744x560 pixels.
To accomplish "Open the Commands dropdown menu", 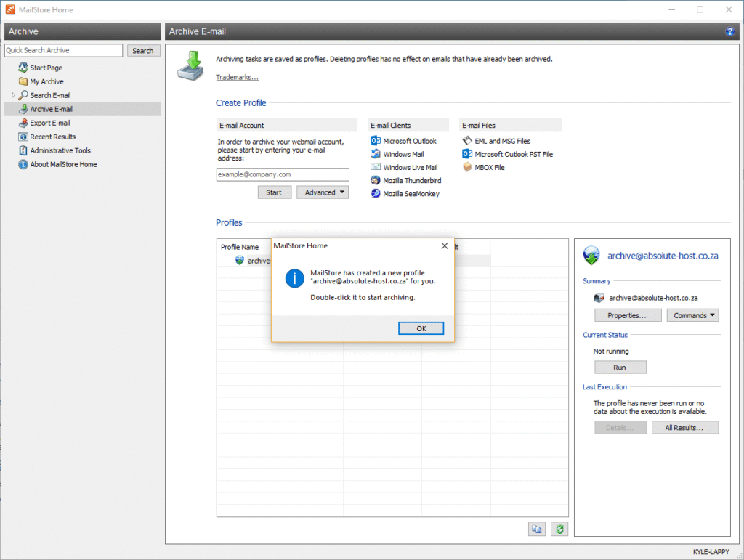I will [692, 315].
